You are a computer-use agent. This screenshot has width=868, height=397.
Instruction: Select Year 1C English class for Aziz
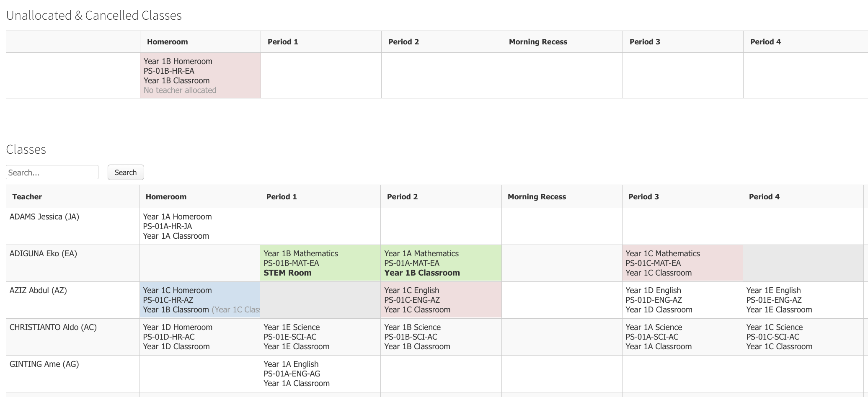441,300
